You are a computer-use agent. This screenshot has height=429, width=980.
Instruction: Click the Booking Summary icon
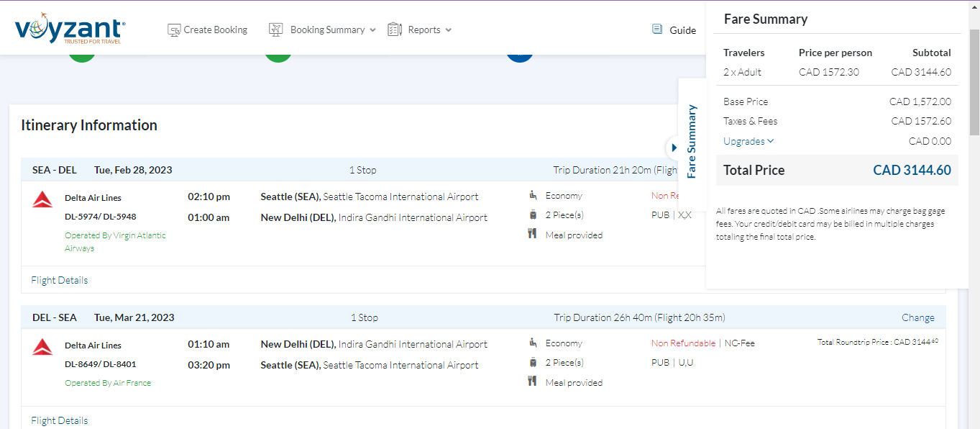click(x=276, y=30)
